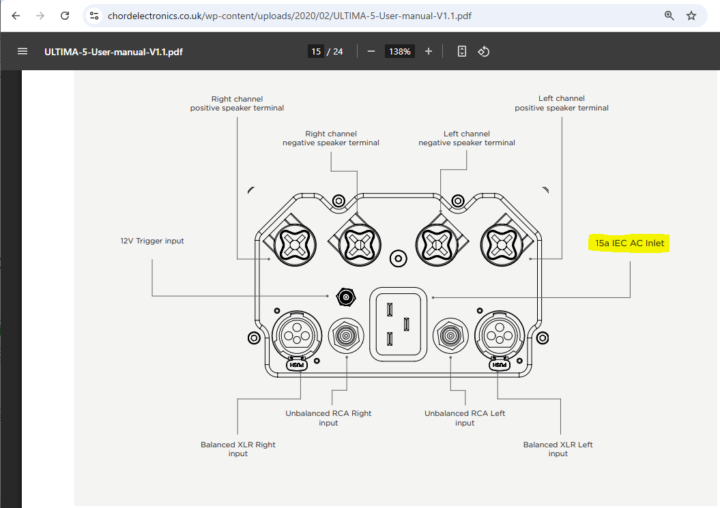Zoom out with the minus button

pyautogui.click(x=371, y=52)
